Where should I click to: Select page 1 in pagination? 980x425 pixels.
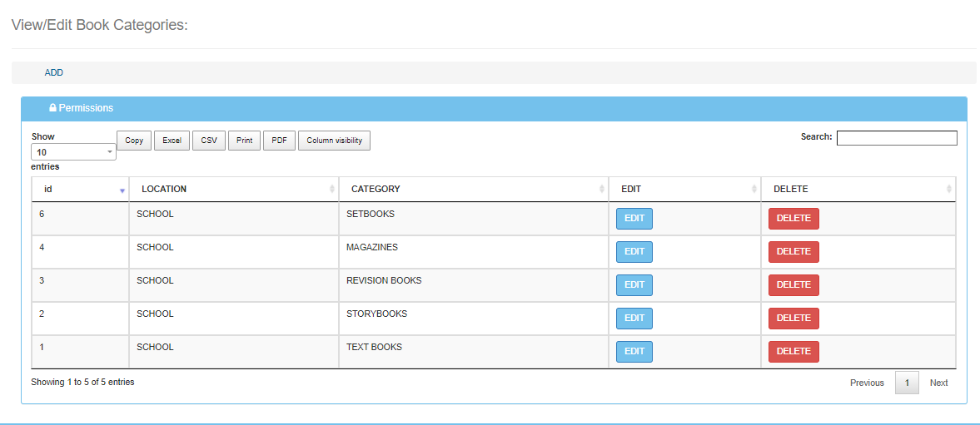tap(907, 383)
